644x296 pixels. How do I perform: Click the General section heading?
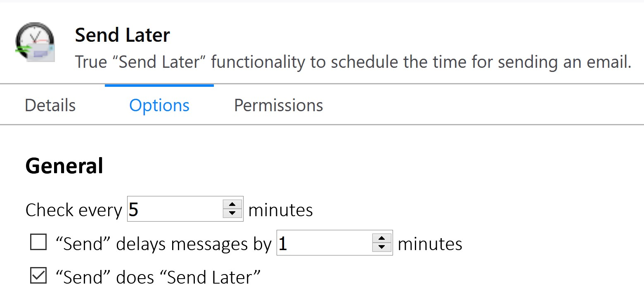(x=64, y=166)
